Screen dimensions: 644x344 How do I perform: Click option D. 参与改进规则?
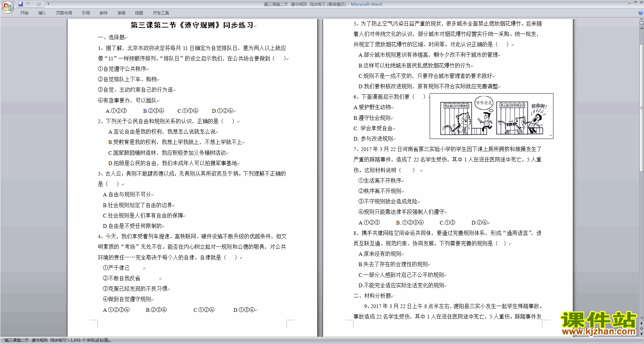pos(373,139)
